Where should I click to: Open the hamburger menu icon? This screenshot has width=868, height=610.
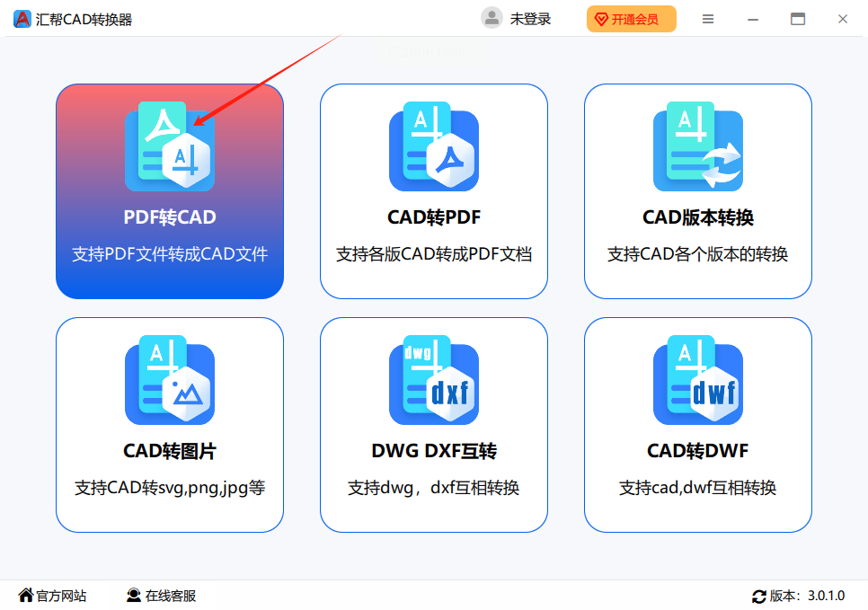(707, 20)
